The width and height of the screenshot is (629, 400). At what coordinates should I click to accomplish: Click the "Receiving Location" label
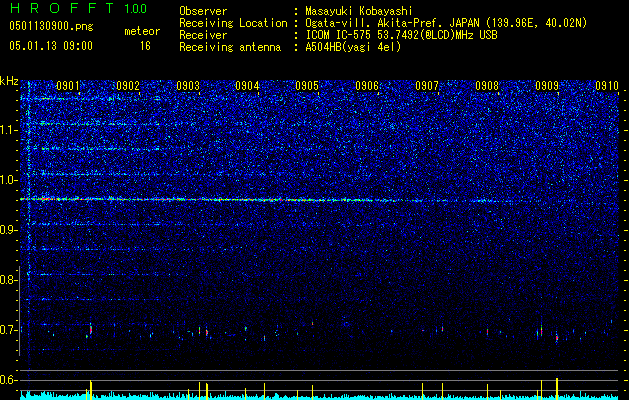[x=233, y=23]
